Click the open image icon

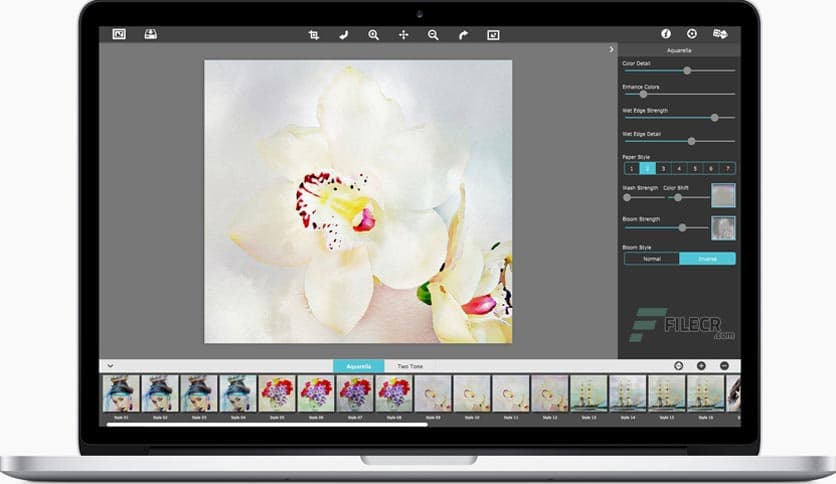point(119,34)
